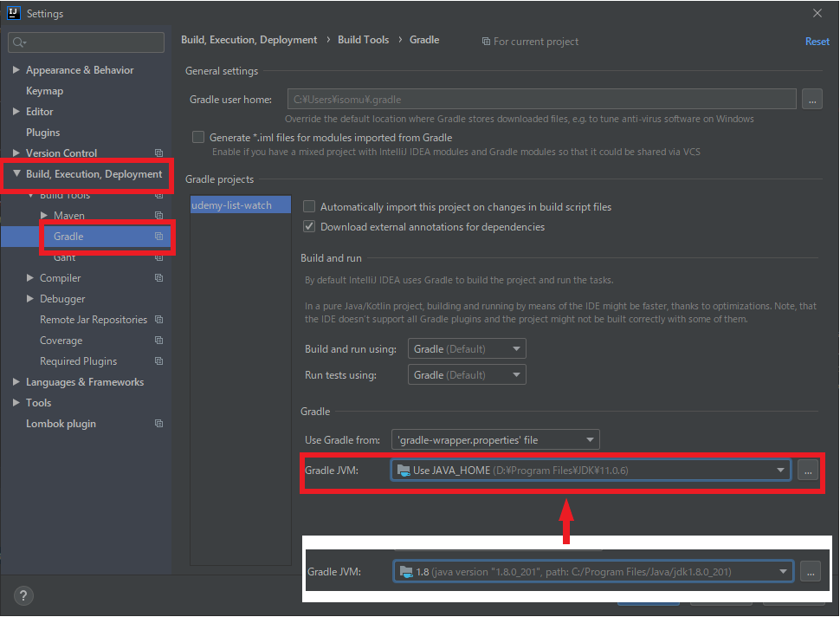
Task: Click the settings search input field
Action: click(x=87, y=42)
